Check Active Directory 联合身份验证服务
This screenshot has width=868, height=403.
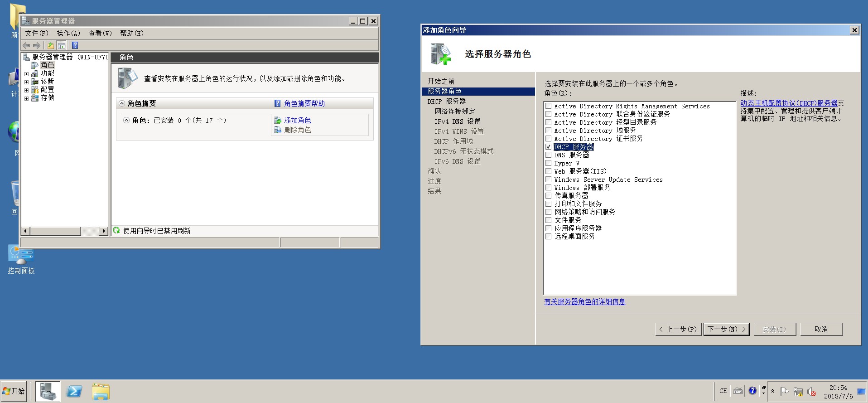pyautogui.click(x=548, y=114)
